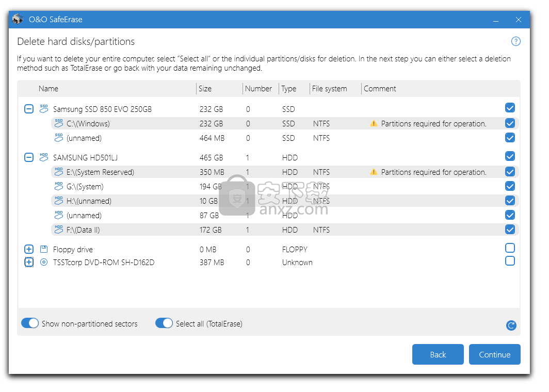Image resolution: width=549 pixels, height=392 pixels.
Task: Click warning icon in C:\(Windows) row
Action: (x=374, y=123)
